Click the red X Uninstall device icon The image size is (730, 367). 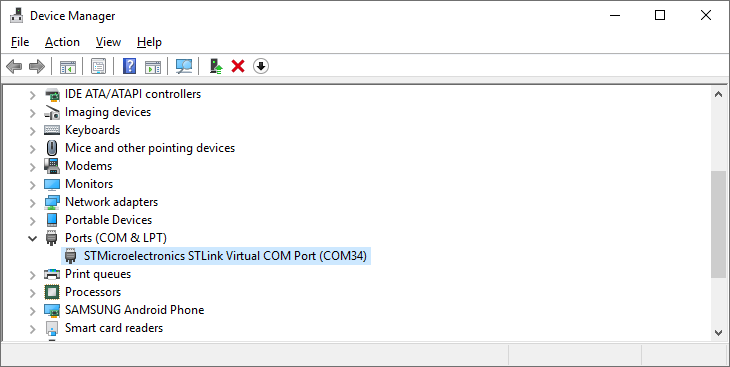[238, 67]
